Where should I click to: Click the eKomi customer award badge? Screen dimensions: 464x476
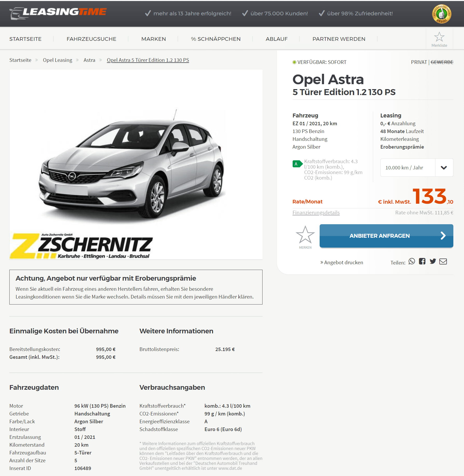pyautogui.click(x=441, y=14)
